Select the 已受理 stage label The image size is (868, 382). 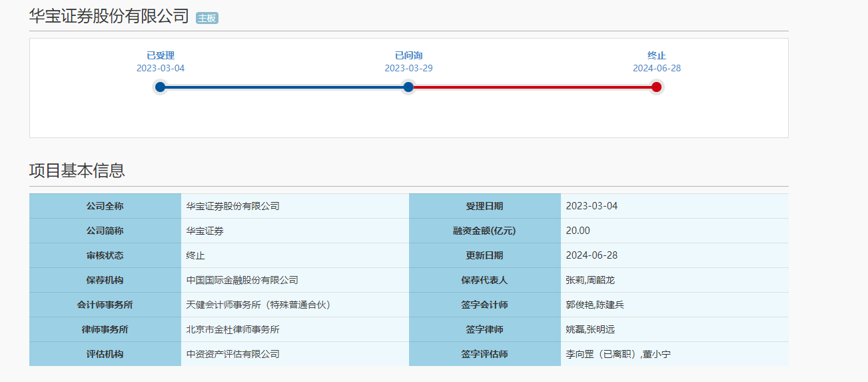tap(161, 55)
